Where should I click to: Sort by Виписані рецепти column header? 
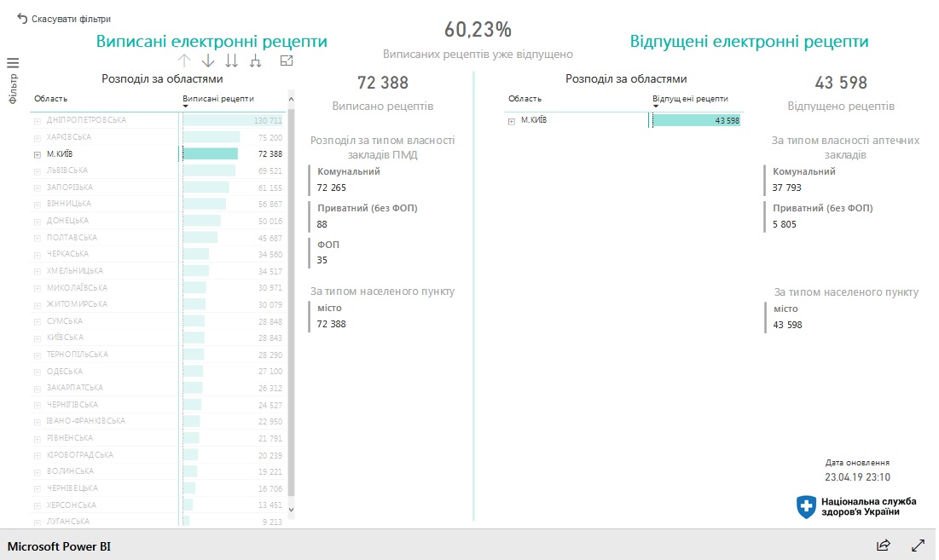[218, 99]
